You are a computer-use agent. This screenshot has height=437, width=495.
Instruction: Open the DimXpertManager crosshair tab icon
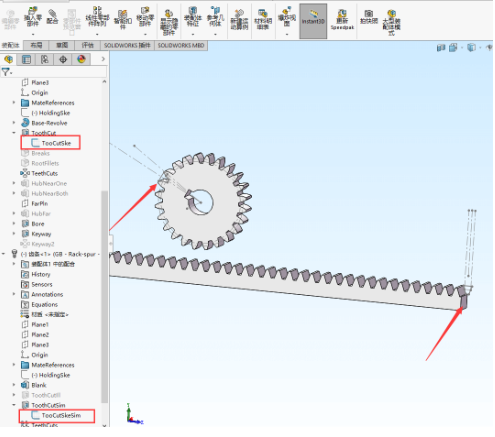63,59
